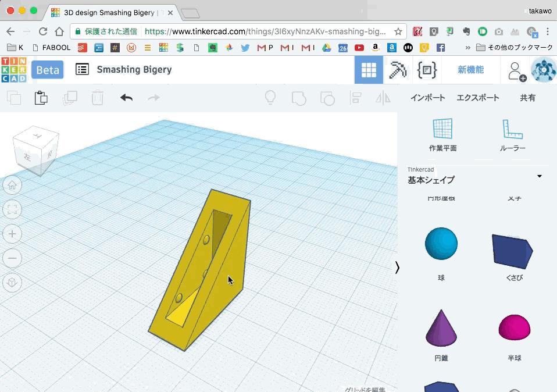Expand hidden bookmarks chevron

(467, 48)
